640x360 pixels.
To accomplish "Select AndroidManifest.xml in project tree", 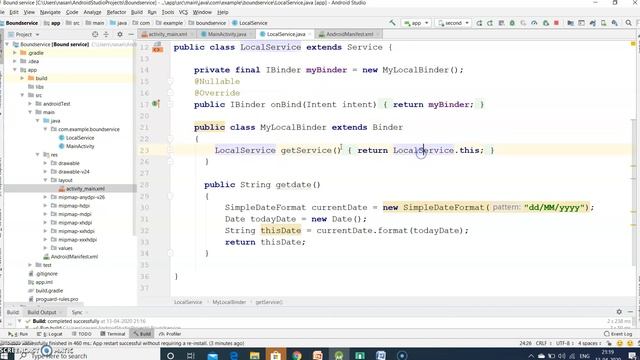I will point(74,257).
